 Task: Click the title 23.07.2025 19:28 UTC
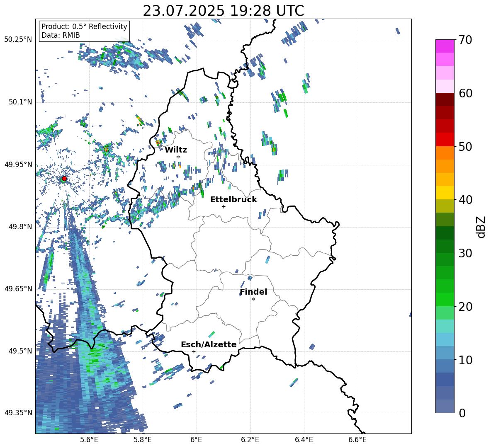(x=224, y=11)
